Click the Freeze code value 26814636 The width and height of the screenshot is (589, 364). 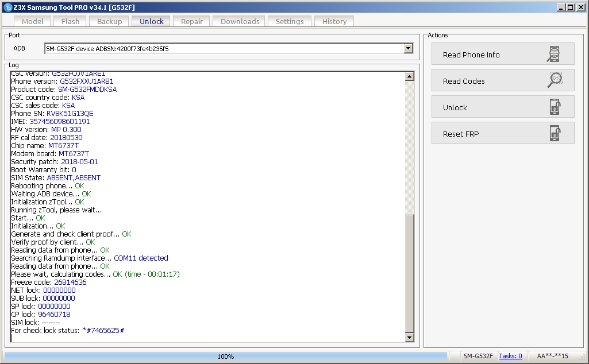[x=70, y=282]
